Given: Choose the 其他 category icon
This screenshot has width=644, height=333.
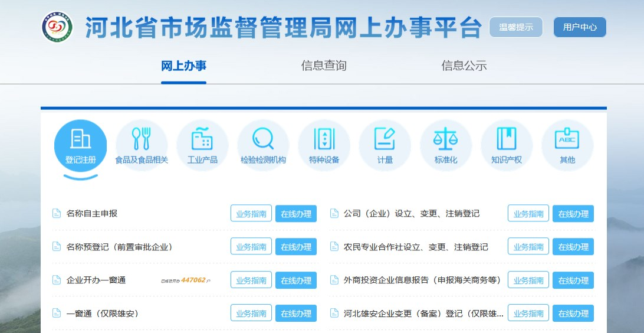Looking at the screenshot, I should (567, 145).
